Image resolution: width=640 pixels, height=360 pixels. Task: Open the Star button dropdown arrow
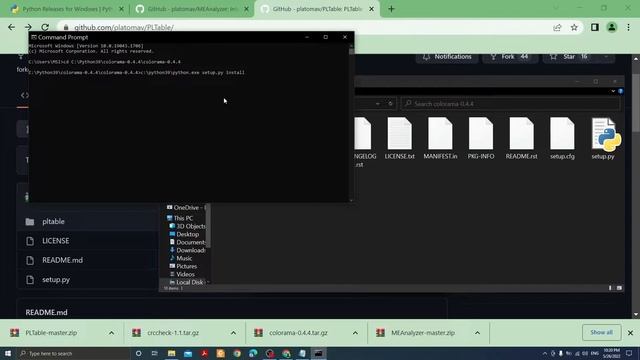click(606, 57)
